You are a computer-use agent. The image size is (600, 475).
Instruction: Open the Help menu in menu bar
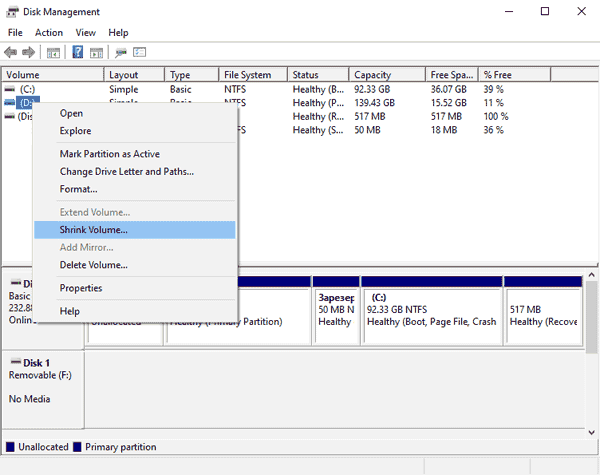118,33
